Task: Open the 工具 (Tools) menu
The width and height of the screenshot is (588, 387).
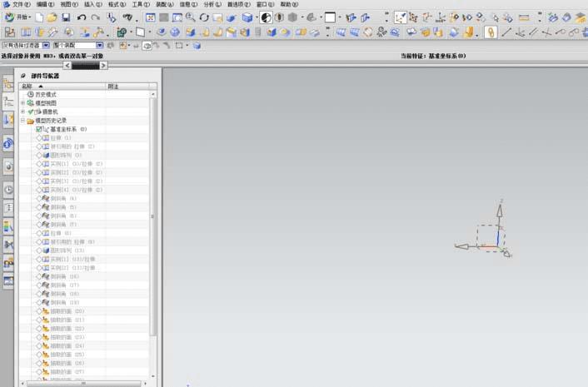Action: [x=141, y=4]
